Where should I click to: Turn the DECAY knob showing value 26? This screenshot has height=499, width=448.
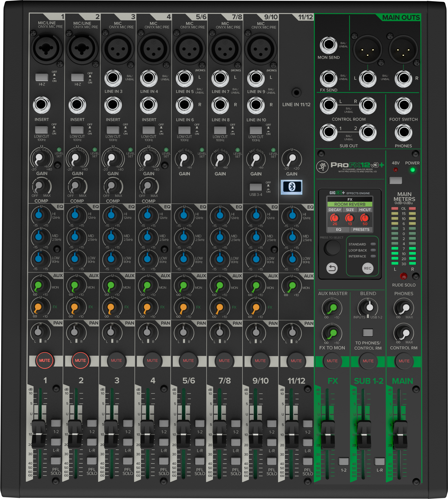tap(335, 217)
